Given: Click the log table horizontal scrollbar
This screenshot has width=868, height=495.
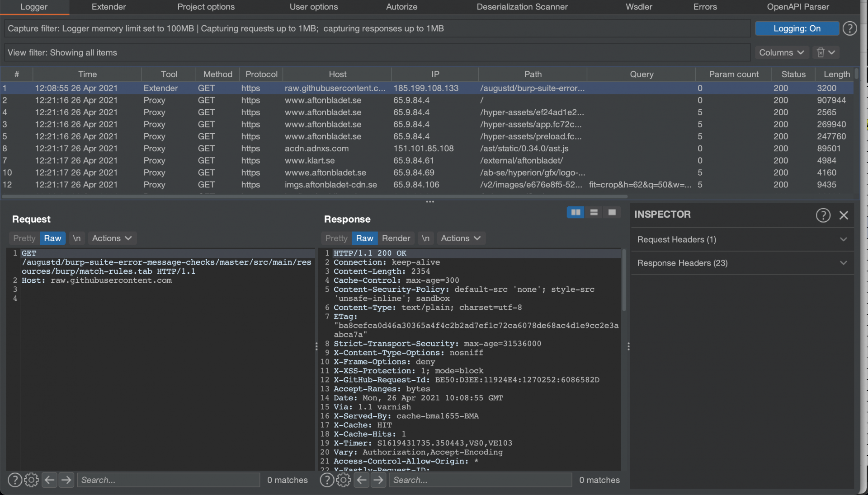Looking at the screenshot, I should tap(315, 196).
